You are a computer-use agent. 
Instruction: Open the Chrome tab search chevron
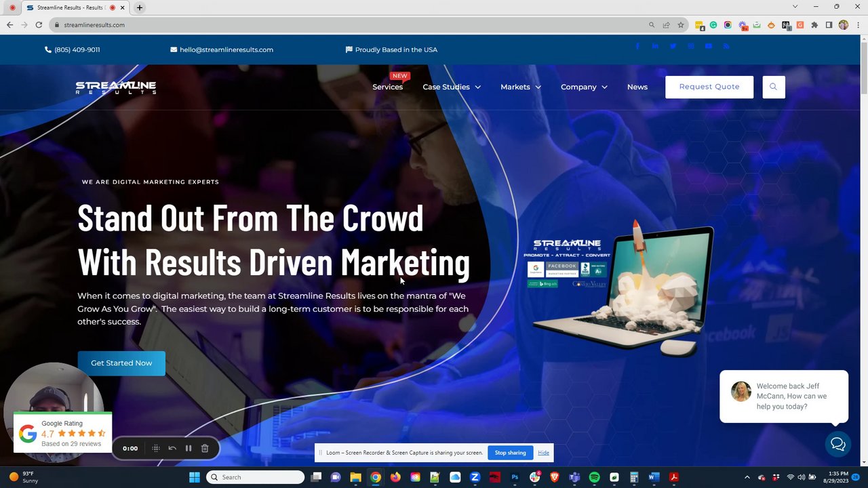click(x=795, y=7)
